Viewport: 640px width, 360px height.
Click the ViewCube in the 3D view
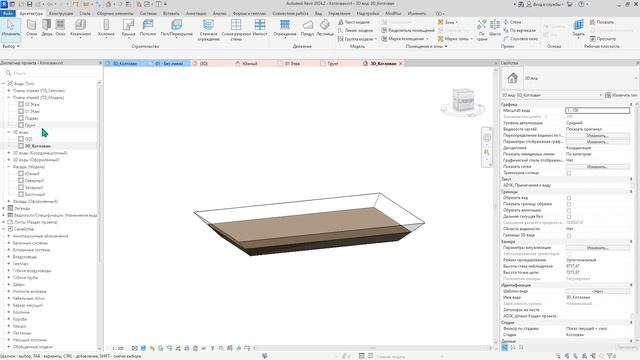click(x=463, y=100)
